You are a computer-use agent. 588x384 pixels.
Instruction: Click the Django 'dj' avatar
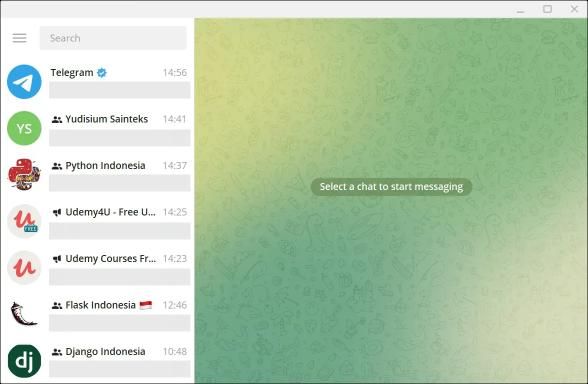(24, 361)
